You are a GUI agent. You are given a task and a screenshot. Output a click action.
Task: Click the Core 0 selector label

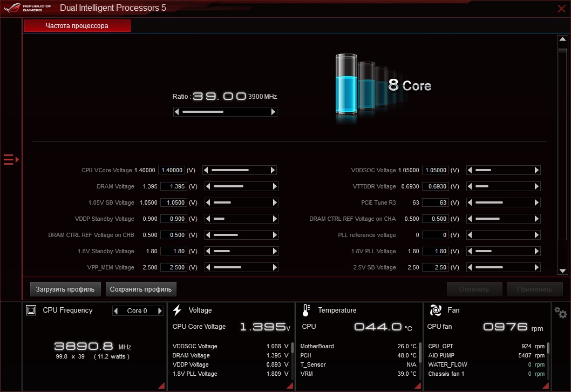(137, 311)
